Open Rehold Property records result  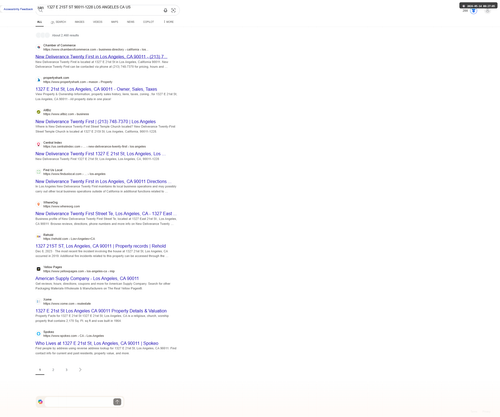click(100, 246)
